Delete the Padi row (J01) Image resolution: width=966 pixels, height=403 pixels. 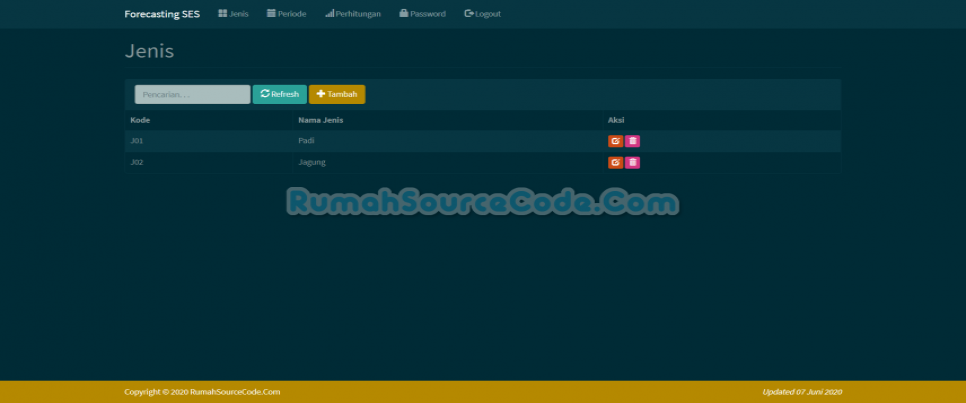click(x=632, y=142)
